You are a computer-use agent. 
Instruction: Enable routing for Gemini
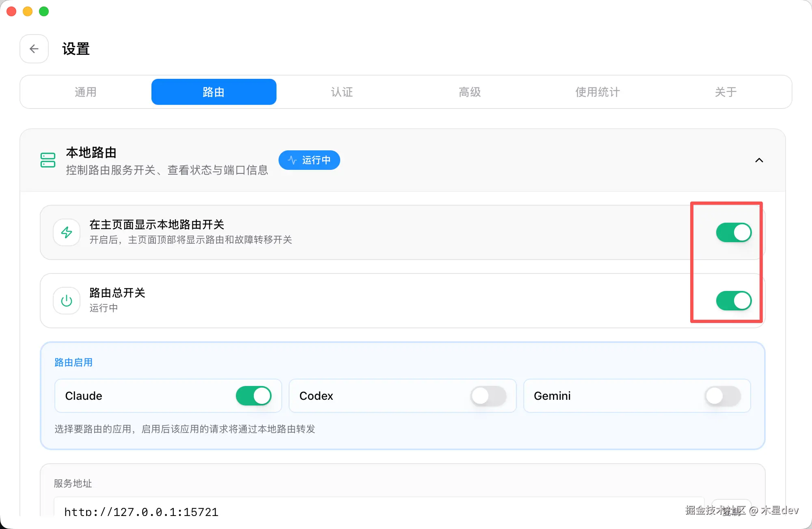pyautogui.click(x=723, y=396)
